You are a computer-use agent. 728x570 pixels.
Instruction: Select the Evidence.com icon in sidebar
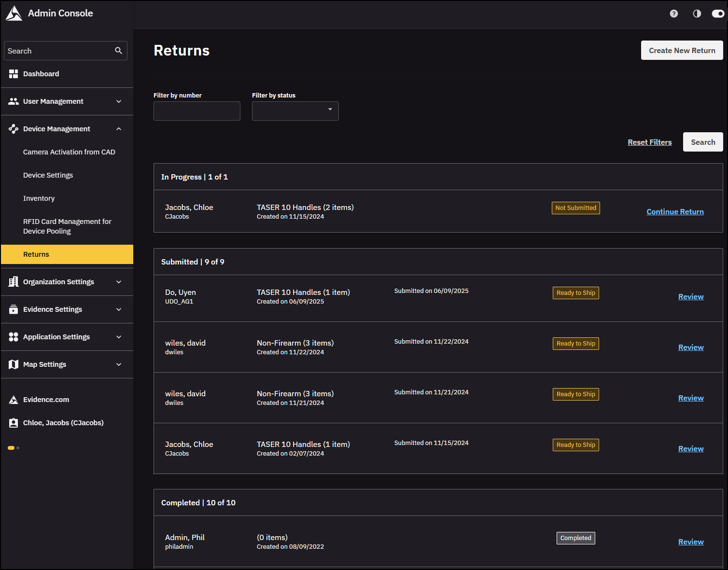tap(13, 399)
